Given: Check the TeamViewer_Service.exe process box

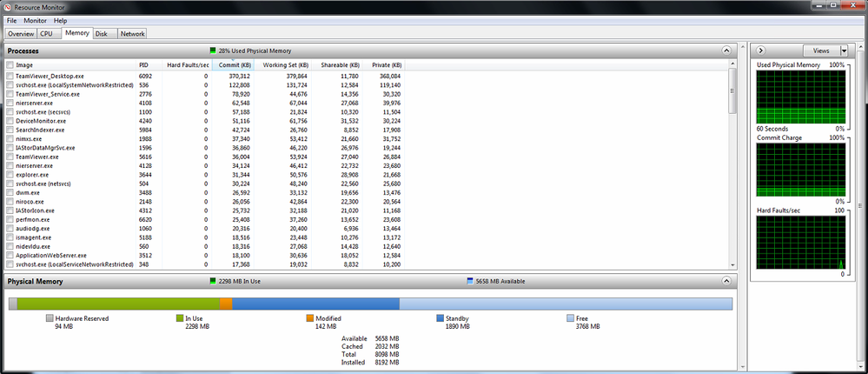Looking at the screenshot, I should pos(10,94).
